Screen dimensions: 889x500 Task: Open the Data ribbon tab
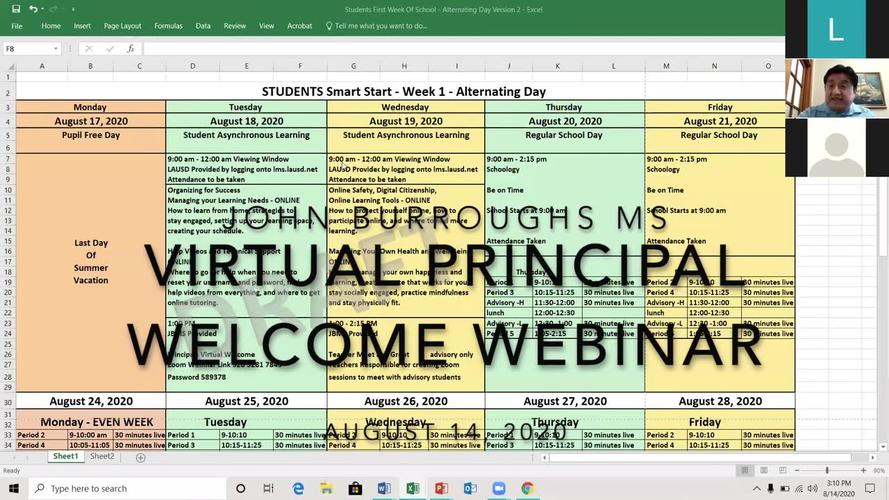click(x=203, y=26)
